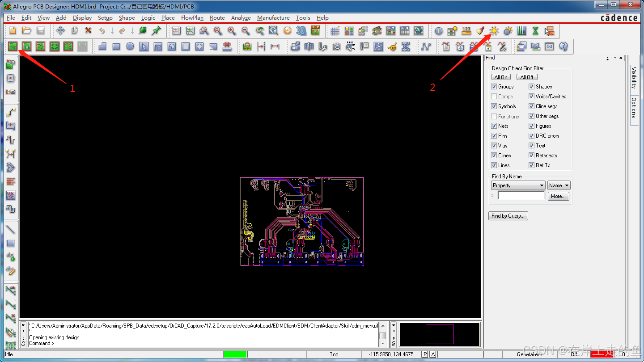Toggle the Shapes checkbox
Viewport: 644px width, 362px height.
click(532, 87)
